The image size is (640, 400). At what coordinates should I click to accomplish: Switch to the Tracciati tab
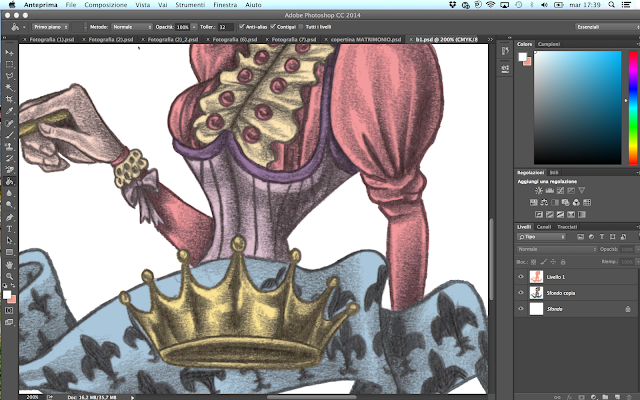[567, 227]
